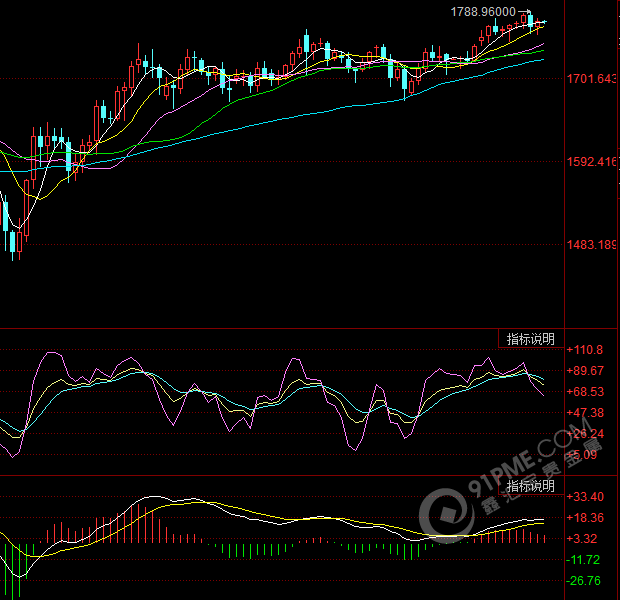Screen dimensions: 620x600
Task: Click the green -26.76 MACD axis value
Action: coord(584,581)
